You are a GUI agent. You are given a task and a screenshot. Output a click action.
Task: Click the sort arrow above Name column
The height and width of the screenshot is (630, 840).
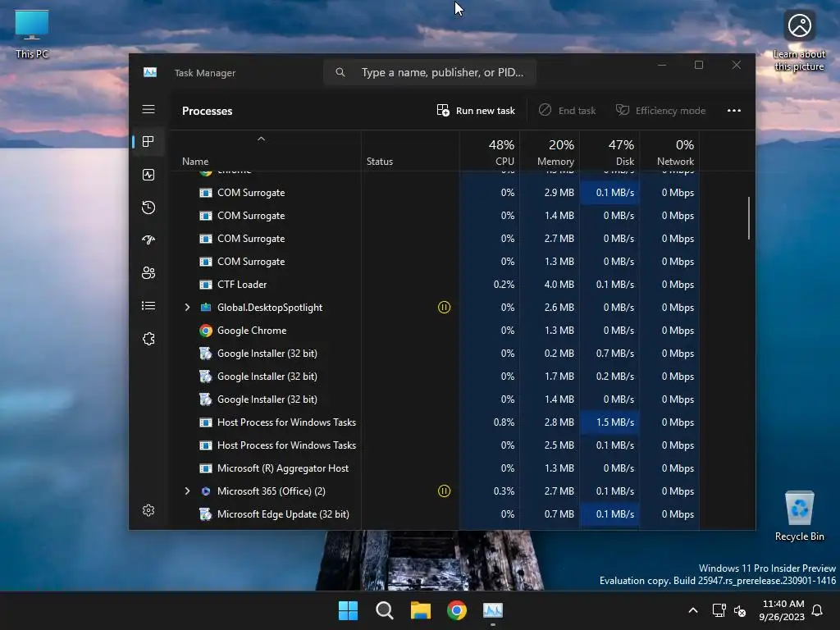pyautogui.click(x=261, y=139)
